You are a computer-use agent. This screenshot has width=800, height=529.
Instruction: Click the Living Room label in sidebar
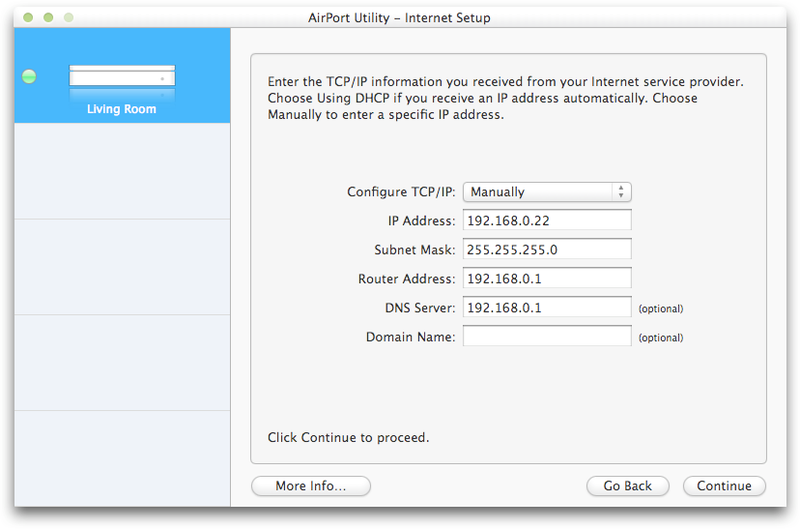point(121,109)
